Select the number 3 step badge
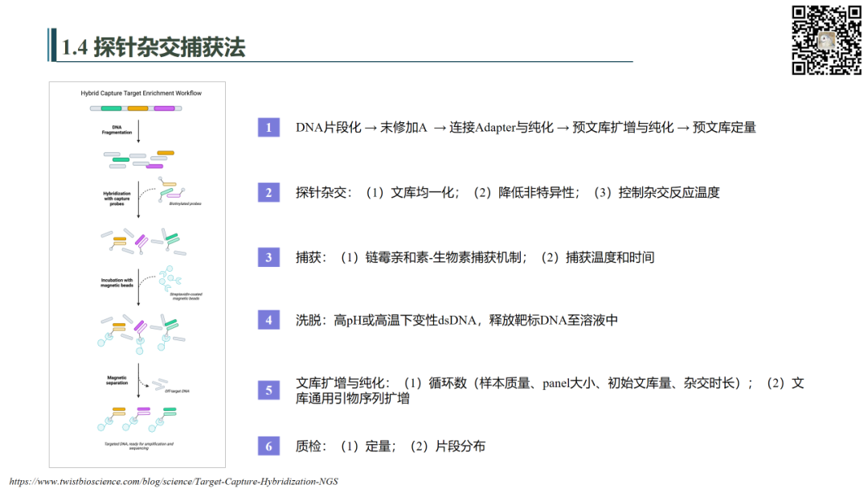868x489 pixels. click(268, 257)
